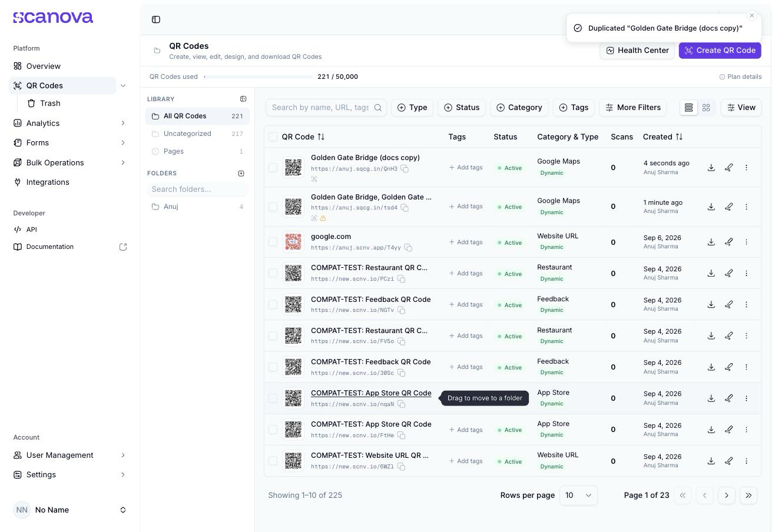
Task: Check the 30Sc Feedback QR row
Action: point(273,367)
